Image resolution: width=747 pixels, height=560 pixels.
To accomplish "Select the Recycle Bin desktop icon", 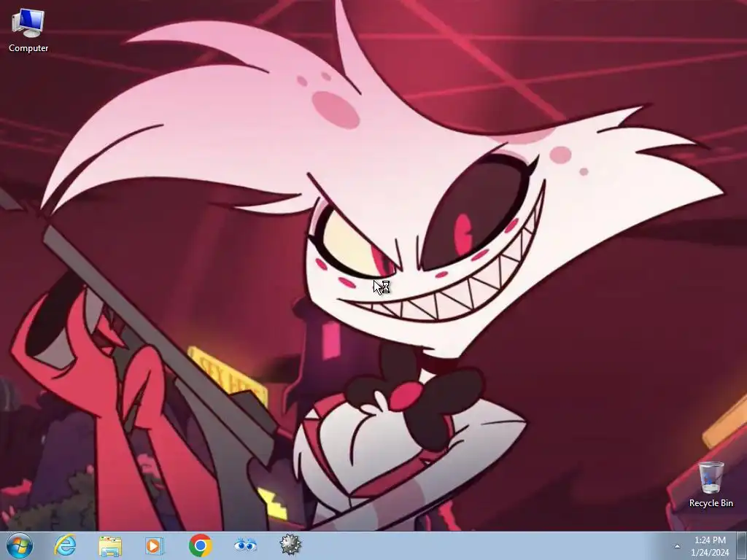I will (x=711, y=484).
